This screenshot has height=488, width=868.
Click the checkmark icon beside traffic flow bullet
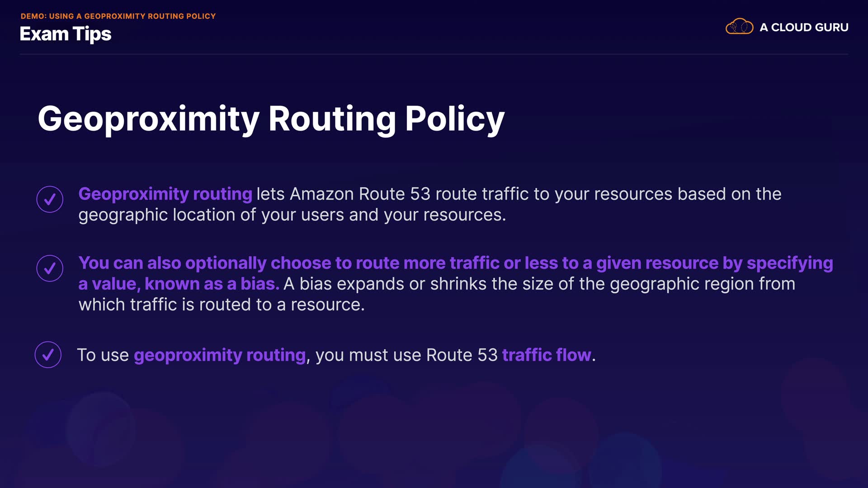(48, 355)
